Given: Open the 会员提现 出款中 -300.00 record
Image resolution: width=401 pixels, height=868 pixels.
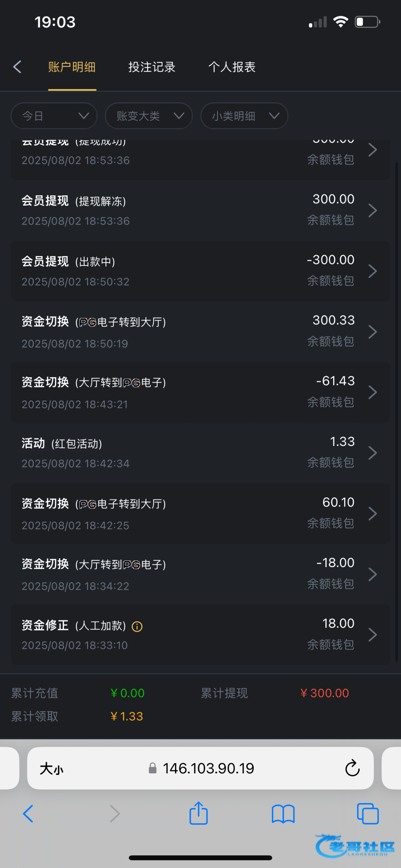Looking at the screenshot, I should 200,271.
